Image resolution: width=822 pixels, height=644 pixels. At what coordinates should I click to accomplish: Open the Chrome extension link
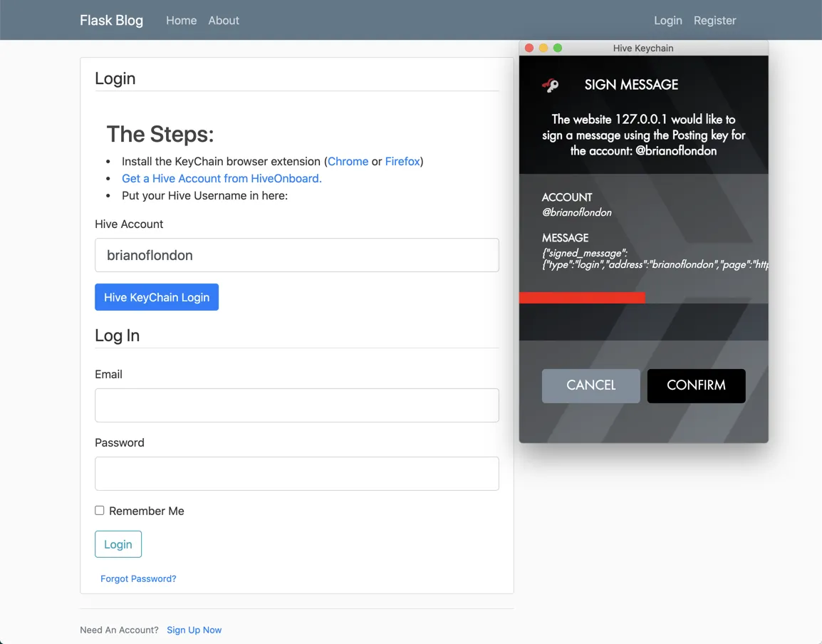coord(348,161)
